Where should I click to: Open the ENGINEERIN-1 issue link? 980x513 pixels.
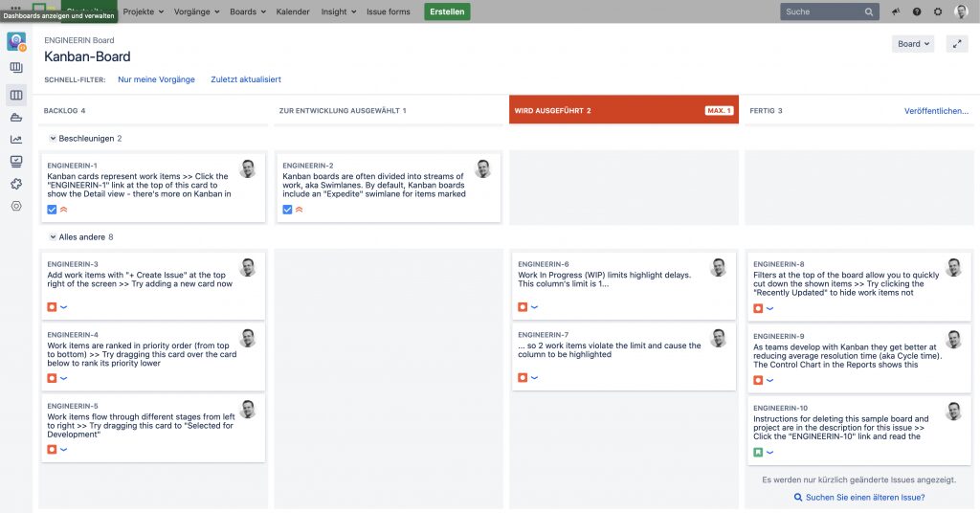pyautogui.click(x=72, y=166)
